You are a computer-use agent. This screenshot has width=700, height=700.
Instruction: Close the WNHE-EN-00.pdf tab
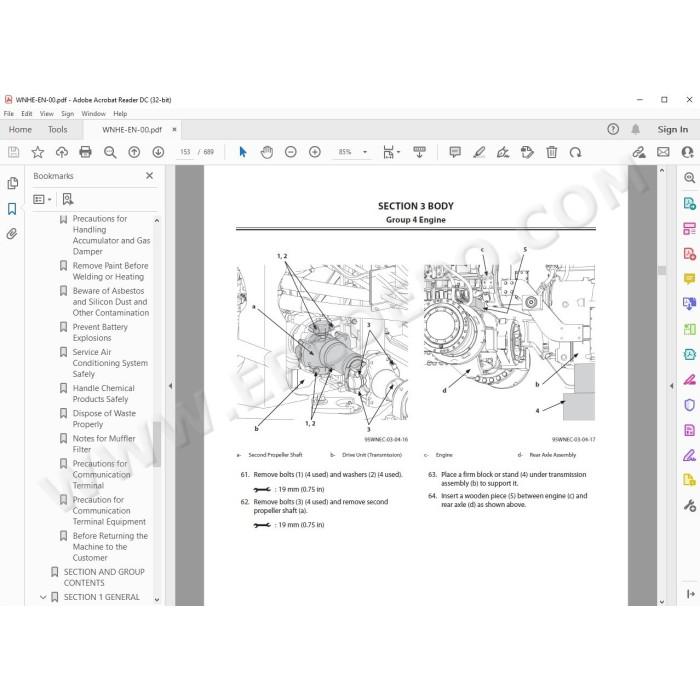pos(174,129)
